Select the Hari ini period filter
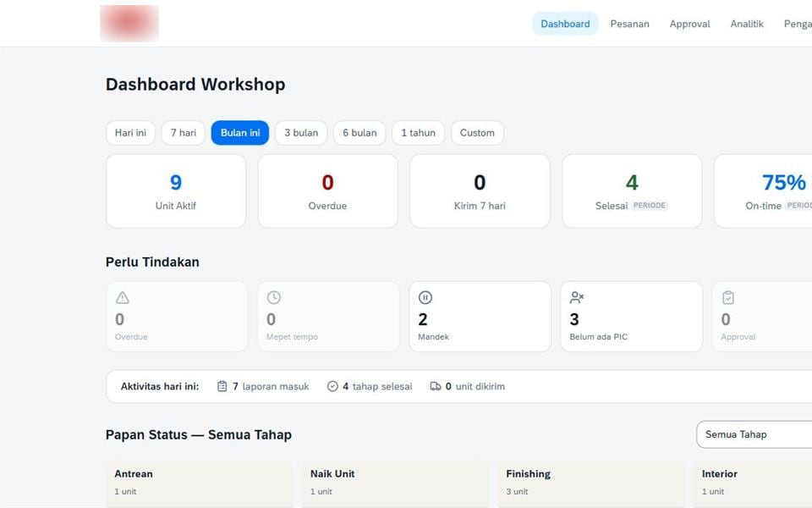The image size is (812, 508). 130,133
